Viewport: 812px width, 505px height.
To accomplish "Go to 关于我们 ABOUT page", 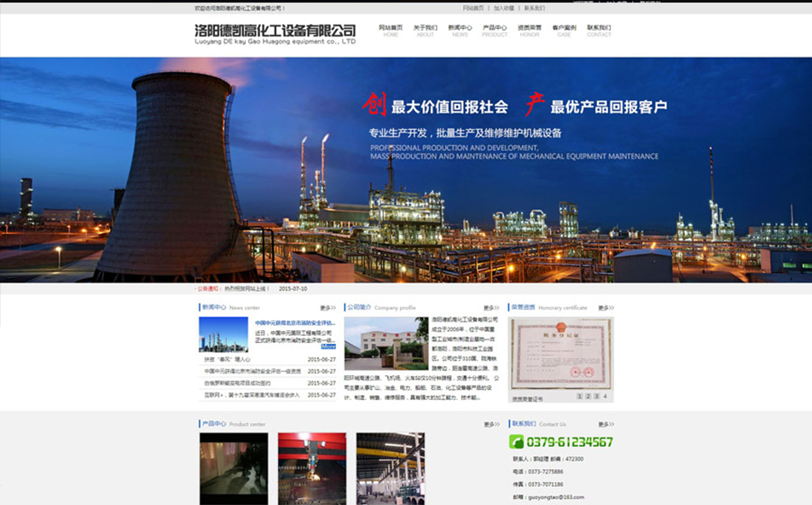I will coord(425,30).
